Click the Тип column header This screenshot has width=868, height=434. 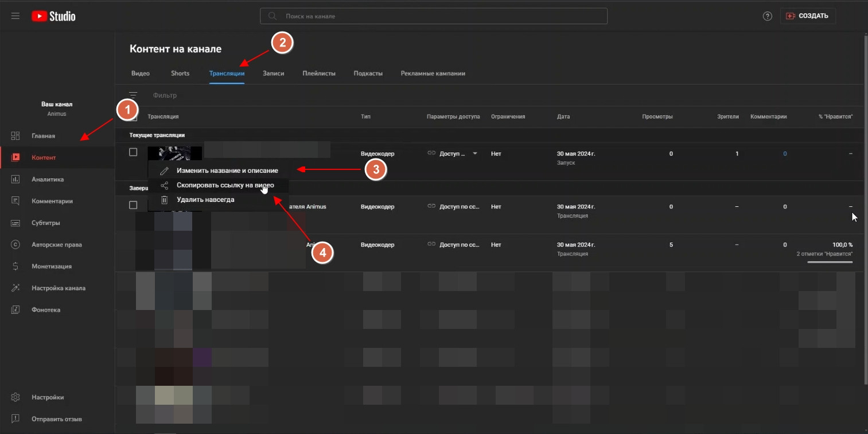(365, 117)
